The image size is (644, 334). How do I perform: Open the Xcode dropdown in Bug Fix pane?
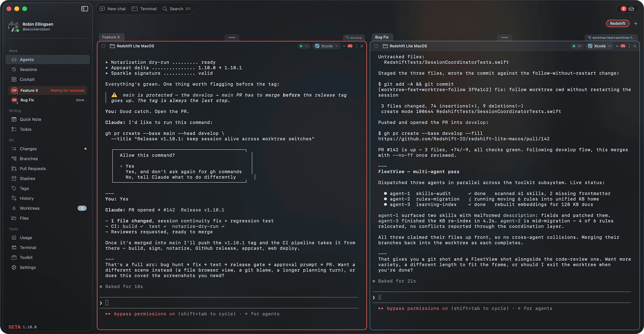tap(599, 46)
